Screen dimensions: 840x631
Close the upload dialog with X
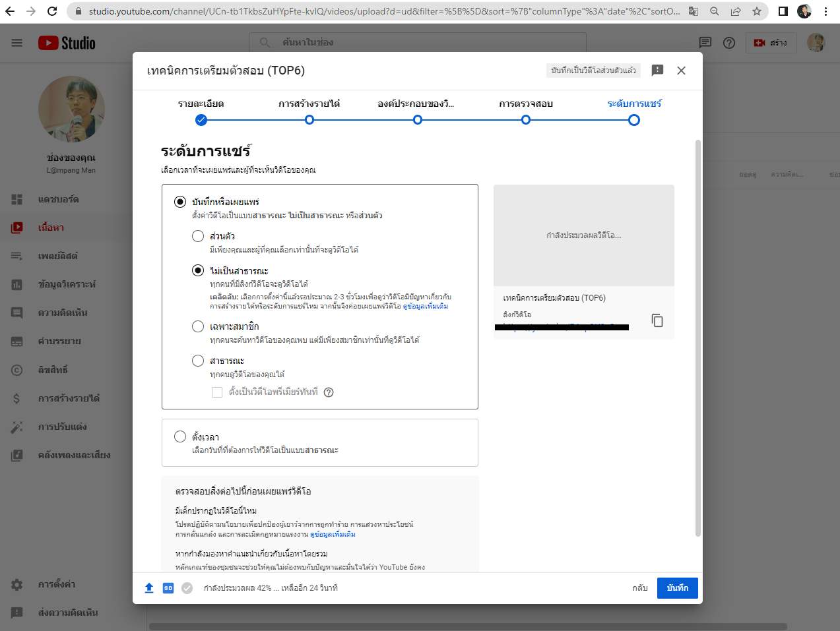(x=682, y=71)
